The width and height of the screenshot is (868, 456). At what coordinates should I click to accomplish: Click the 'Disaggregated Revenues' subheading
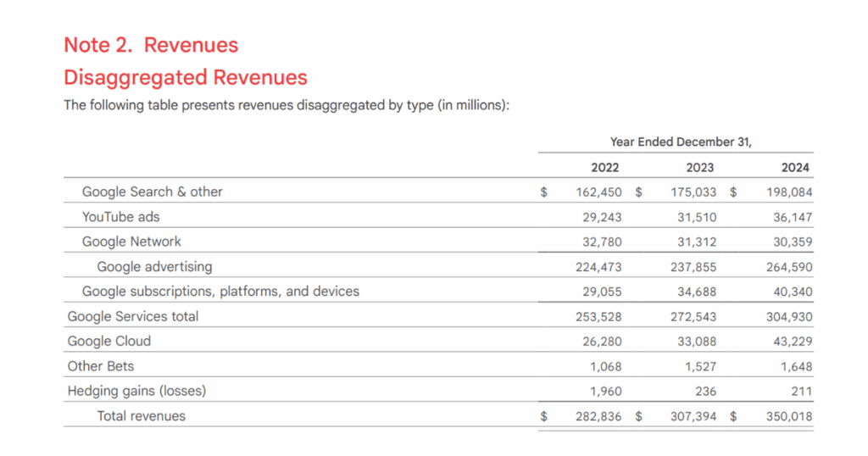[186, 78]
